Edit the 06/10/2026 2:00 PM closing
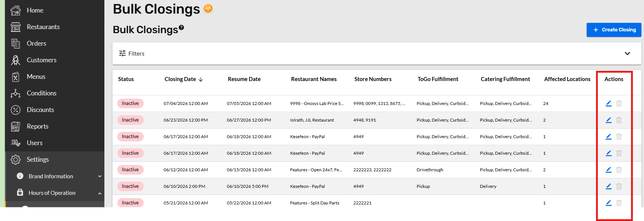644x221 pixels. pos(609,186)
